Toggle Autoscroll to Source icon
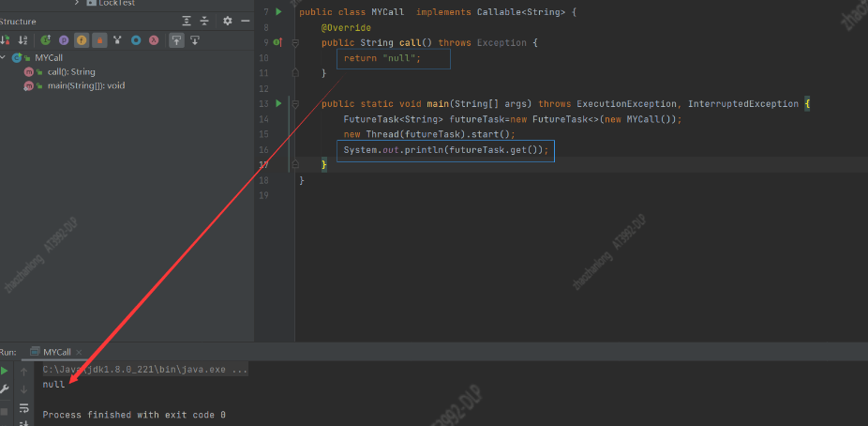This screenshot has width=868, height=426. (x=176, y=40)
